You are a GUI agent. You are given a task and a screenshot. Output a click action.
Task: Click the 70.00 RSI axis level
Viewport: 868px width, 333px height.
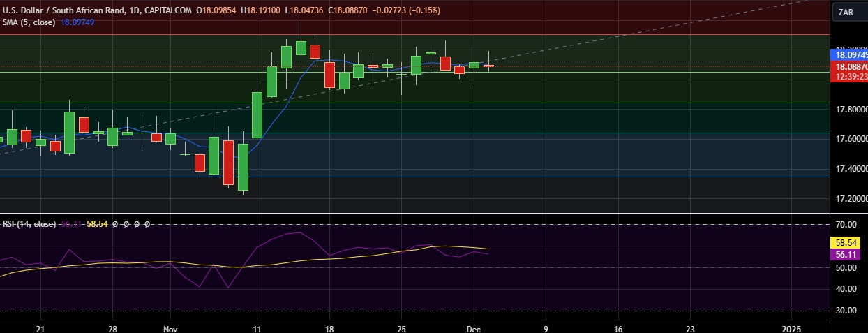[846, 225]
